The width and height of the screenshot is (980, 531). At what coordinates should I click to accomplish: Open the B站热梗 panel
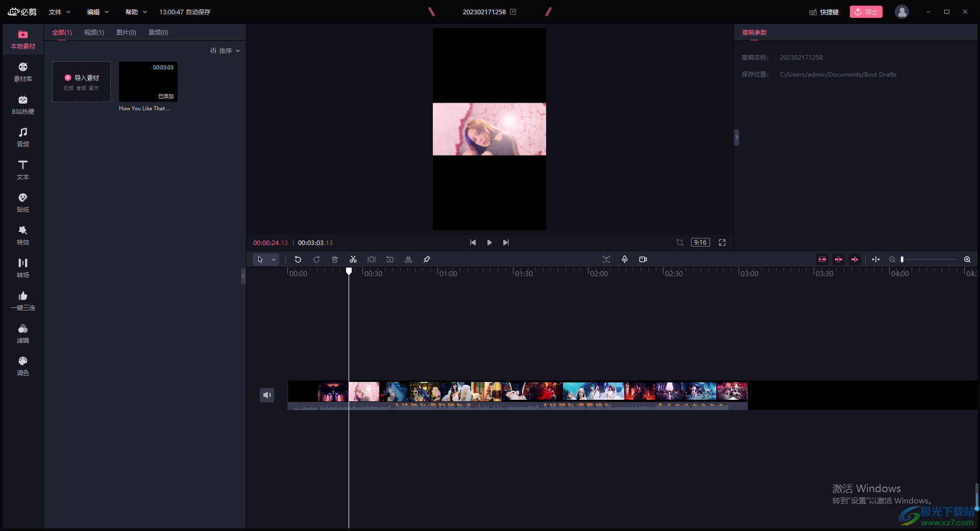coord(23,105)
